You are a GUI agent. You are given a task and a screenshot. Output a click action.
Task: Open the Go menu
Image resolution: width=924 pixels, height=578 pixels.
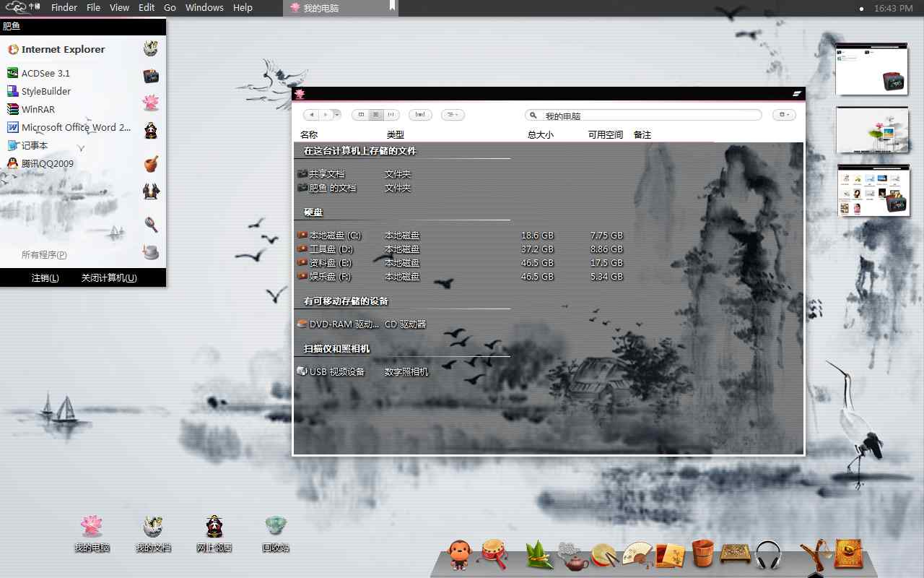click(x=170, y=7)
